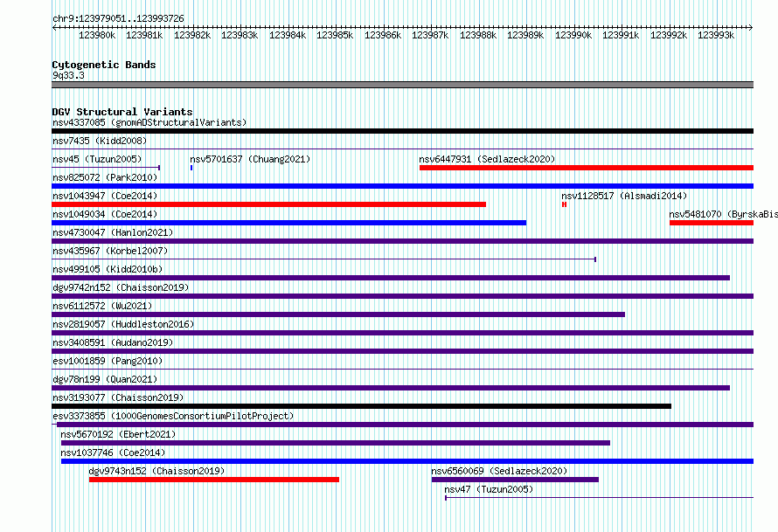Click nsv47 (Tuzun2005) label

(489, 489)
